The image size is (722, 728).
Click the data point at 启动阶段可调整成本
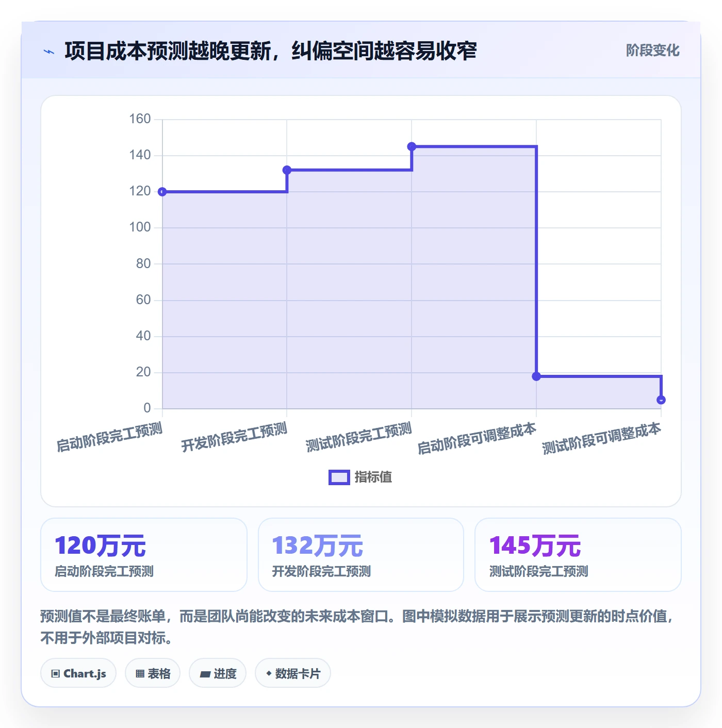(x=536, y=376)
